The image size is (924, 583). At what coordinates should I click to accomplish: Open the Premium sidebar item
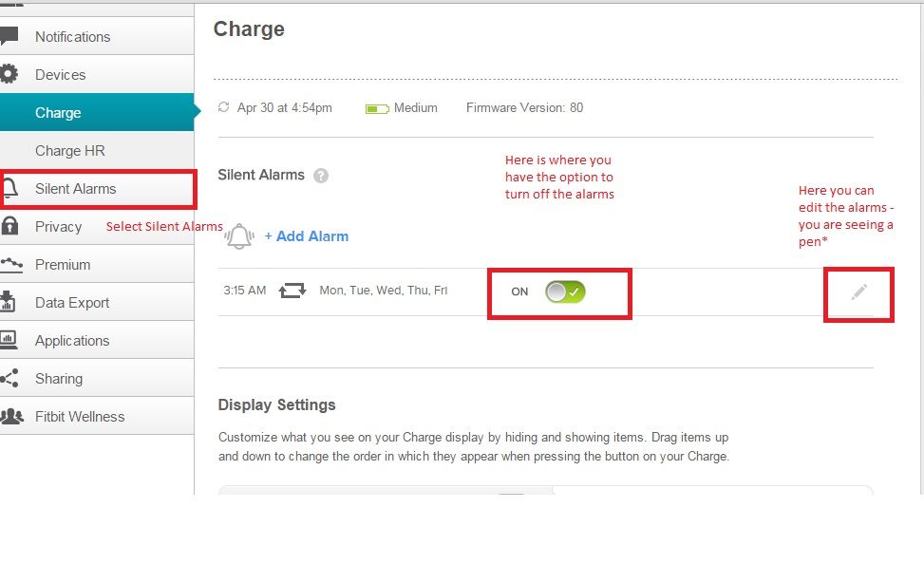97,264
